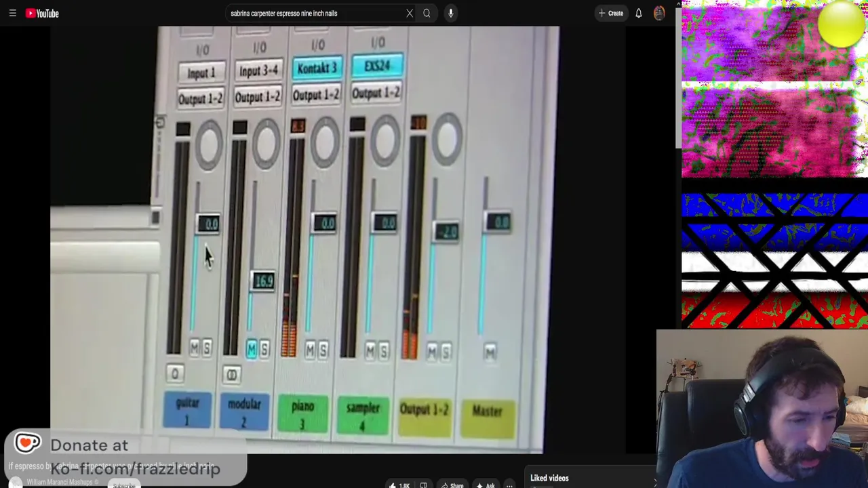The image size is (868, 488).
Task: Mute the Output 1-2 channel
Action: tap(432, 351)
